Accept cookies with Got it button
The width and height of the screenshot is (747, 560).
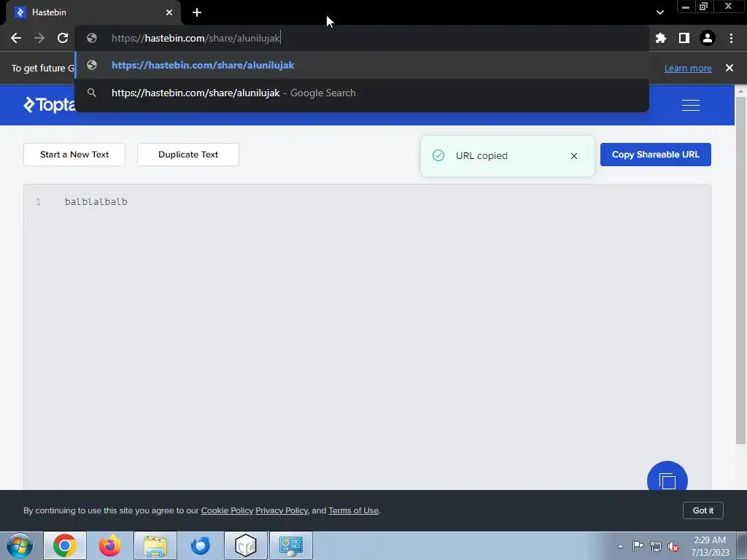[x=703, y=510]
